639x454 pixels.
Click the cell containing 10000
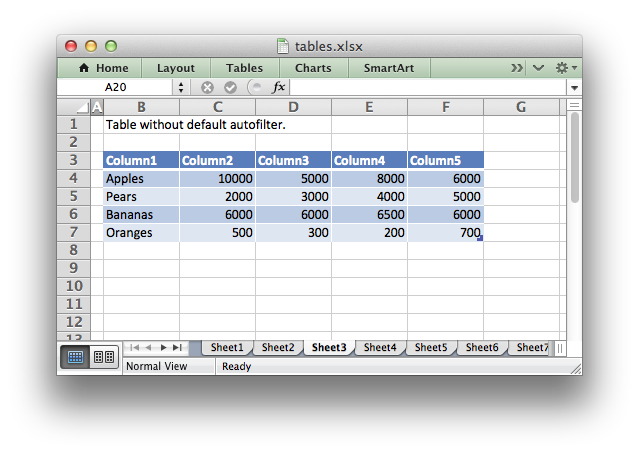[x=218, y=179]
